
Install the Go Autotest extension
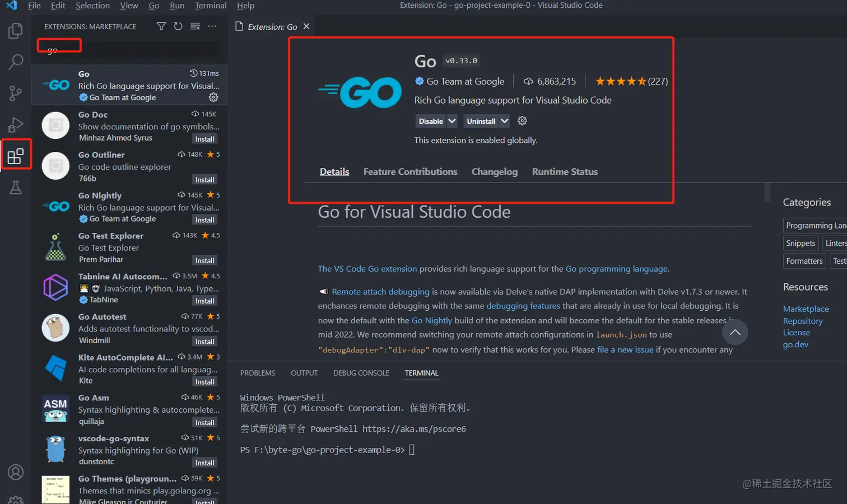204,342
